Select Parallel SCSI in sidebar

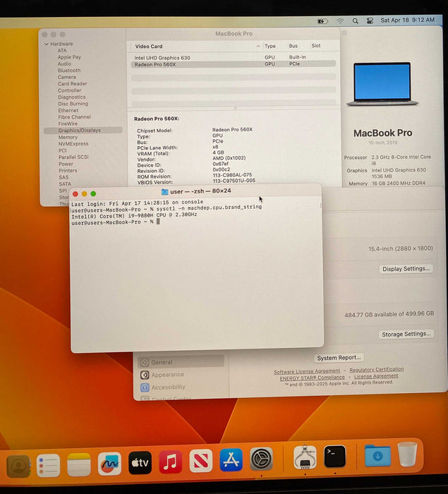(73, 157)
